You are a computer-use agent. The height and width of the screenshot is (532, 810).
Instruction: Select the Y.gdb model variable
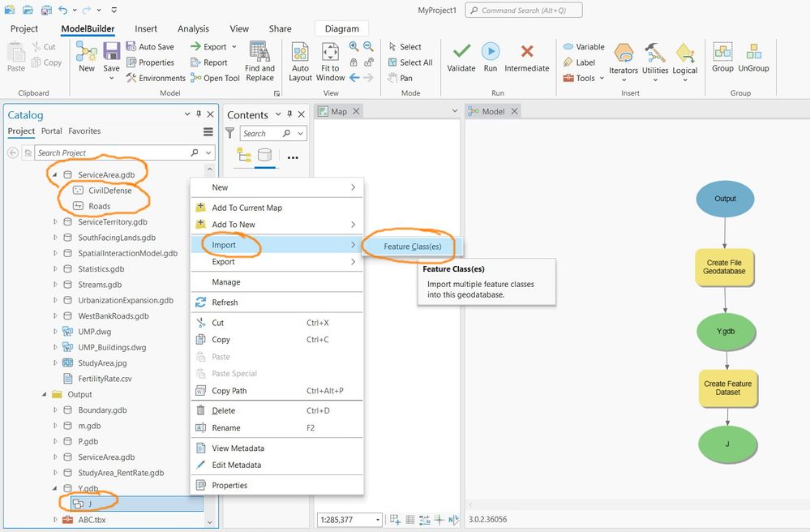(x=726, y=331)
